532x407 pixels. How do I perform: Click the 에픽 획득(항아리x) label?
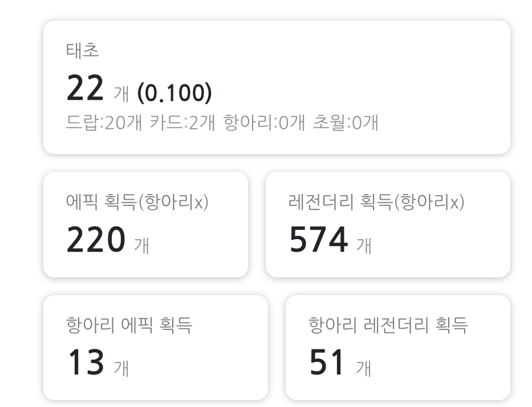pyautogui.click(x=137, y=202)
